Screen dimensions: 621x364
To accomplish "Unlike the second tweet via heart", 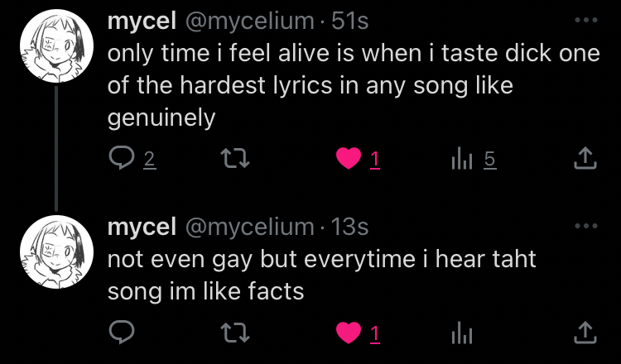I will point(349,333).
